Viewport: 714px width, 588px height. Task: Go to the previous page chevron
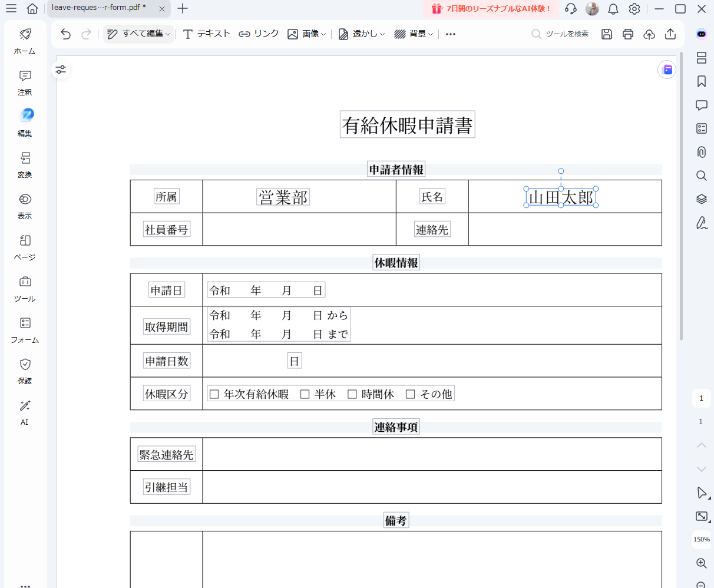tap(701, 445)
